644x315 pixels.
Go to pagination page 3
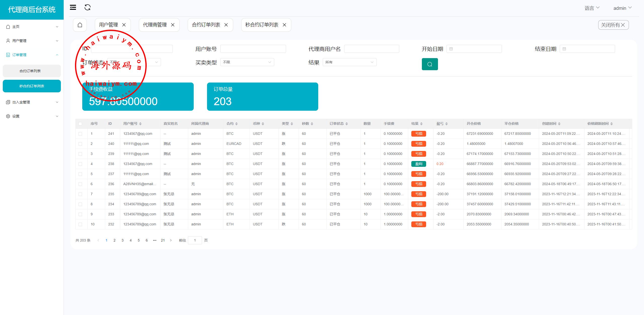click(123, 240)
